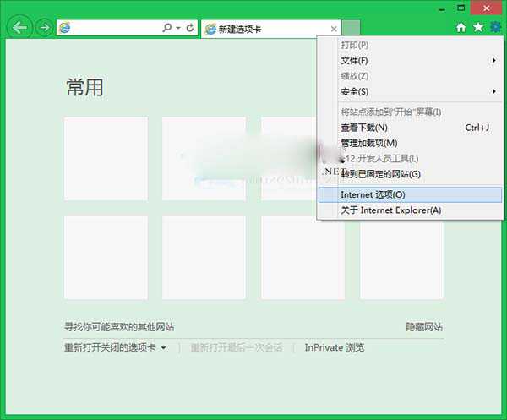This screenshot has height=420, width=507.
Task: Open Favorites with the star icon
Action: tap(478, 27)
